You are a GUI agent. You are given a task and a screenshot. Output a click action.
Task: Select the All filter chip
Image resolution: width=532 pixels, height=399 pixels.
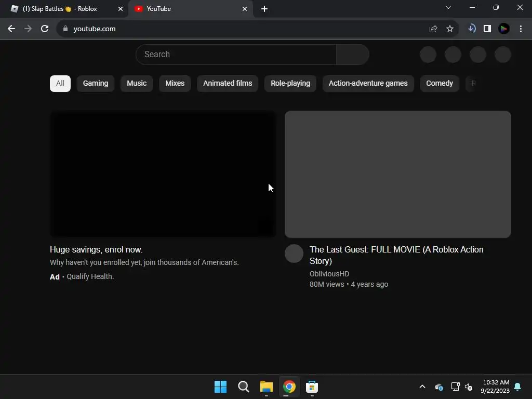point(60,84)
